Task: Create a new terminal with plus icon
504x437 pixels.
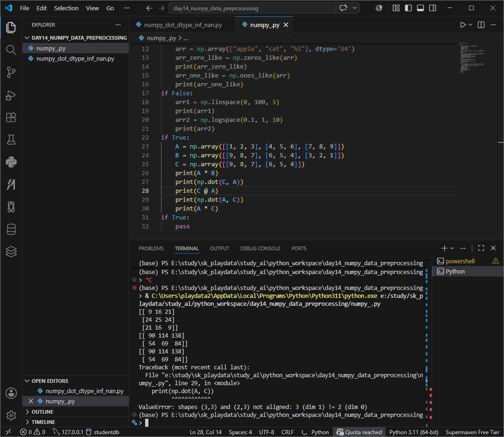Action: (x=444, y=248)
